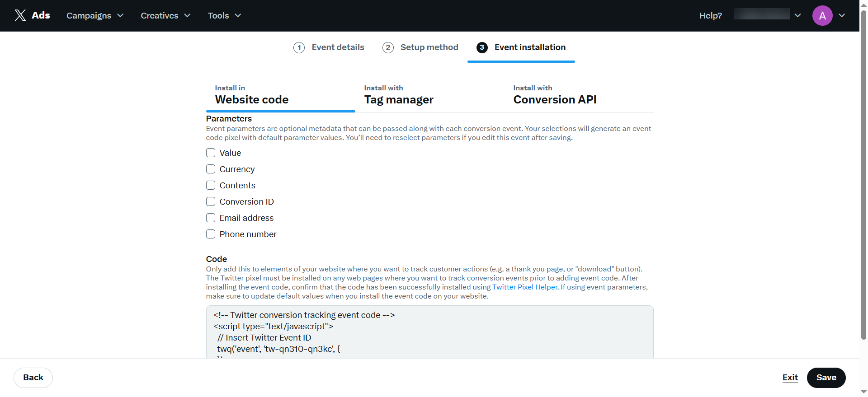Image resolution: width=868 pixels, height=397 pixels.
Task: Check the Value parameter checkbox
Action: click(211, 153)
